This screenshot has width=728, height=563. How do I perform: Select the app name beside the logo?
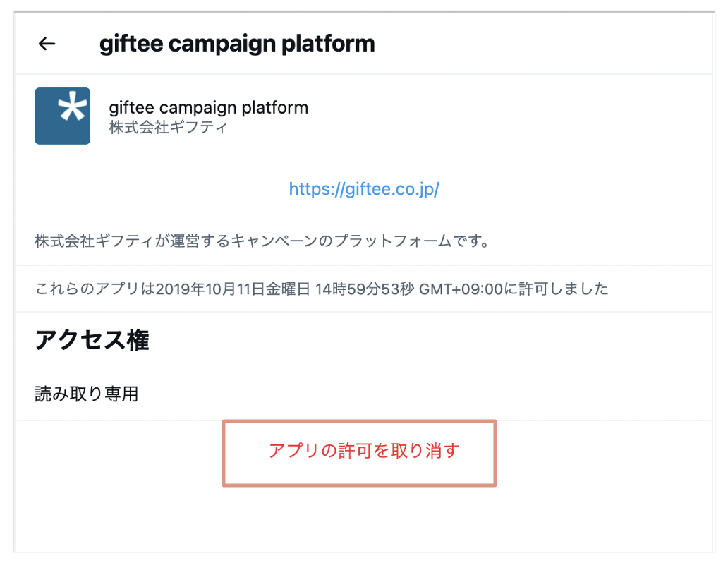click(x=209, y=108)
